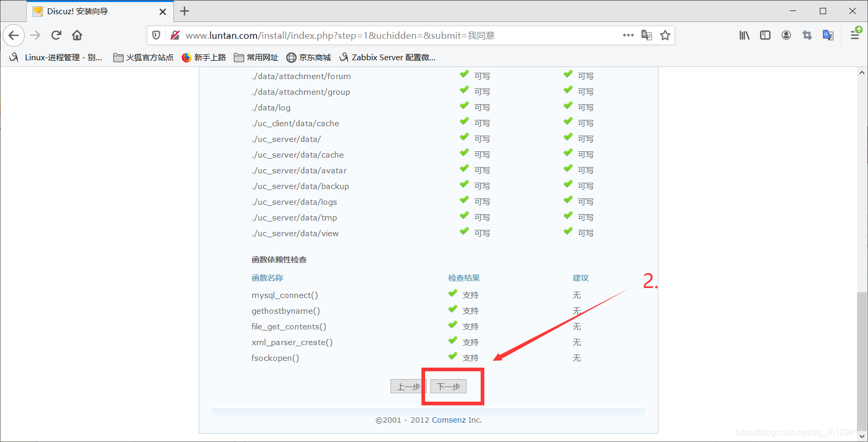Image resolution: width=868 pixels, height=442 pixels.
Task: Open a new browser tab
Action: [185, 11]
